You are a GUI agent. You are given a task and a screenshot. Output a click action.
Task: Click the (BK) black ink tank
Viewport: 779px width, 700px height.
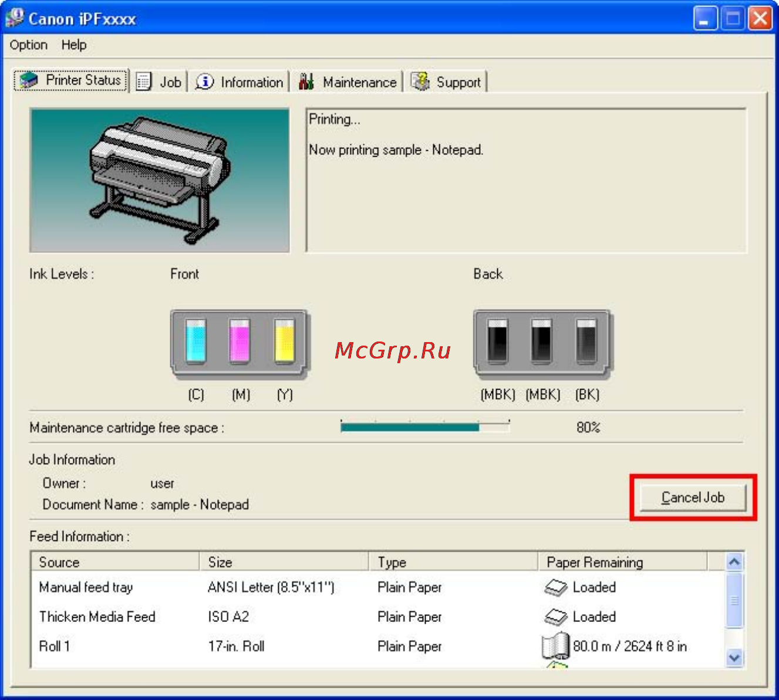586,341
